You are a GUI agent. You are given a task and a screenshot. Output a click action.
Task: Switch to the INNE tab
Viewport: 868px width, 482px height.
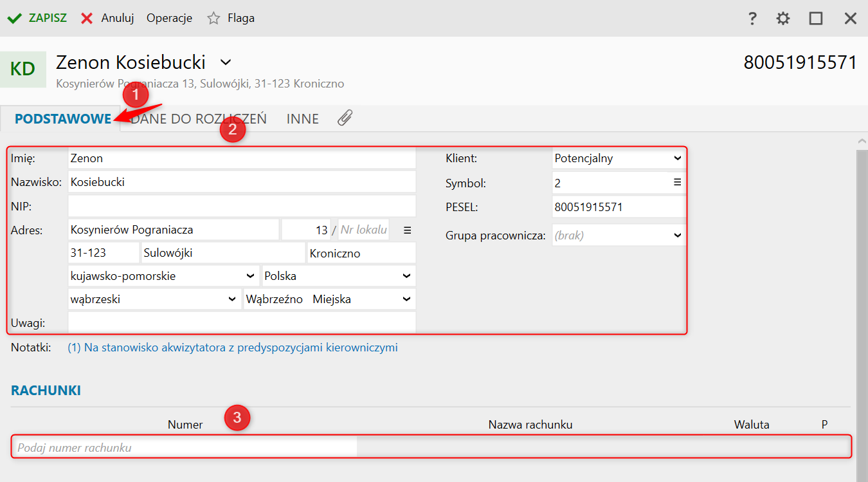303,119
